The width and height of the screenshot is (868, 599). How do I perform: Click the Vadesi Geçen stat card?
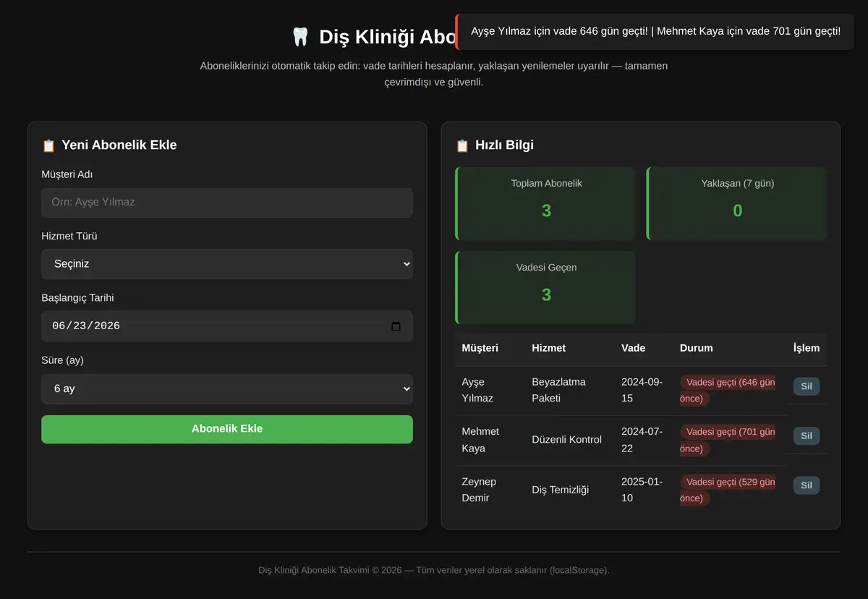[545, 287]
